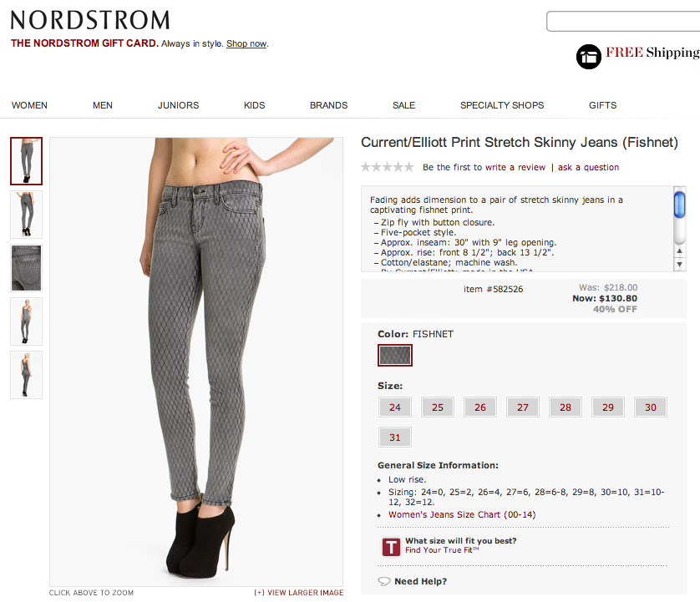Select the first front-view jeans thumbnail
The height and width of the screenshot is (602, 700).
click(x=27, y=161)
